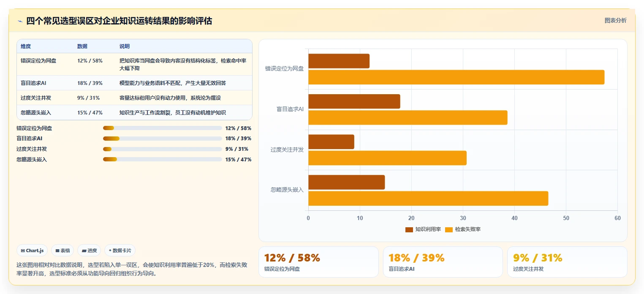The width and height of the screenshot is (644, 294).
Task: Click the 18% / 39% data card
Action: (x=443, y=262)
